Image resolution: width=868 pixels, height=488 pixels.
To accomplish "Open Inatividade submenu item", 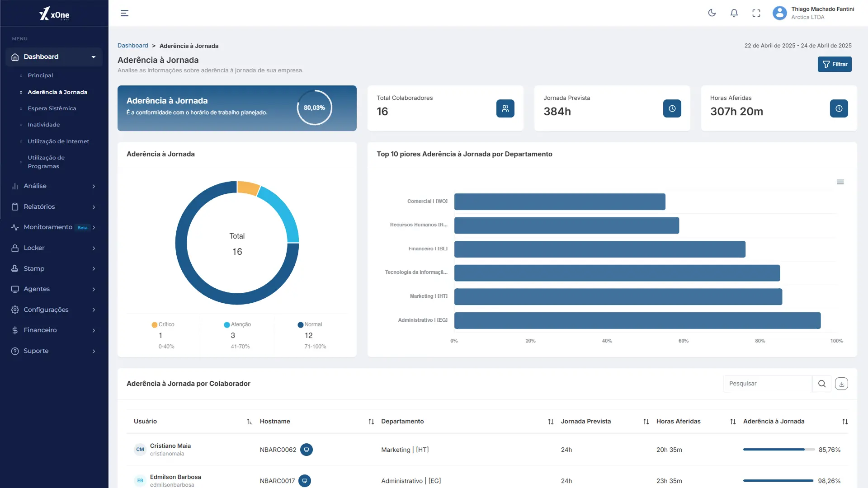I will click(x=43, y=125).
